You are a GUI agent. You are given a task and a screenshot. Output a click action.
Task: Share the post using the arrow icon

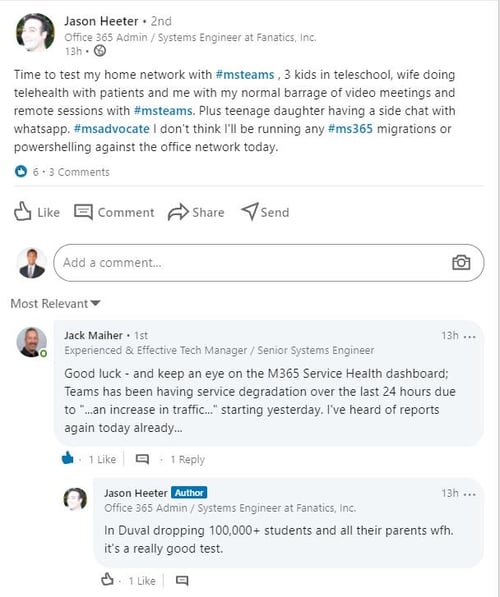coord(178,212)
